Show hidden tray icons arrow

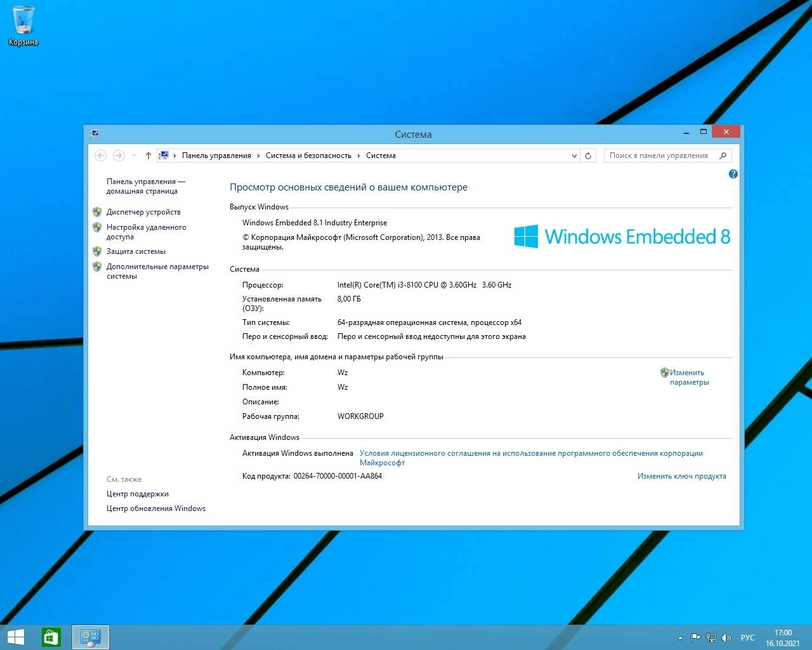680,638
